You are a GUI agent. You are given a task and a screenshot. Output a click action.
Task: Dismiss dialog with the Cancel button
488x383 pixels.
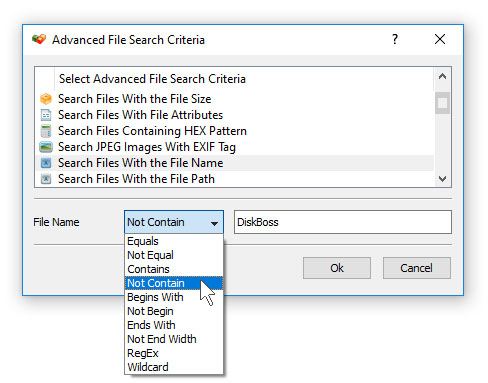[417, 268]
